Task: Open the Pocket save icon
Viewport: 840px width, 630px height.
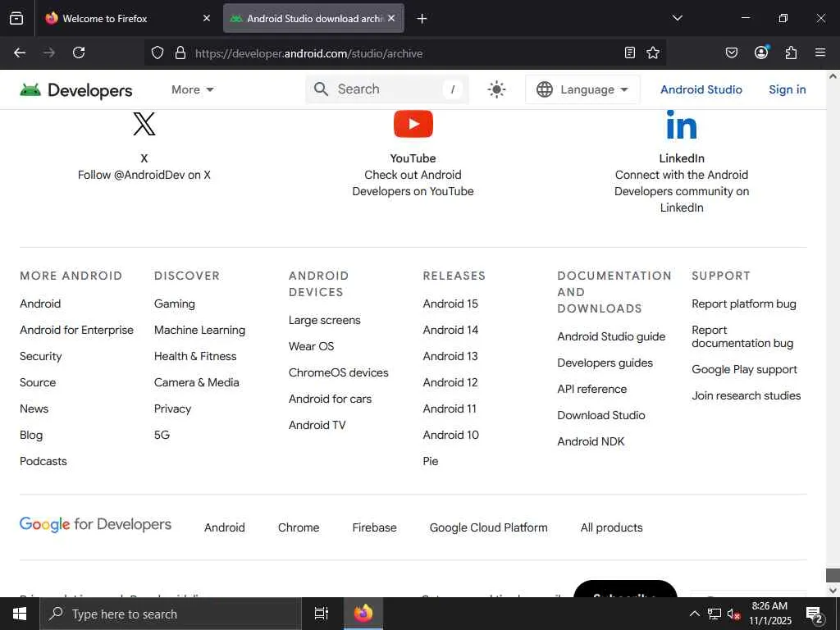Action: click(731, 52)
